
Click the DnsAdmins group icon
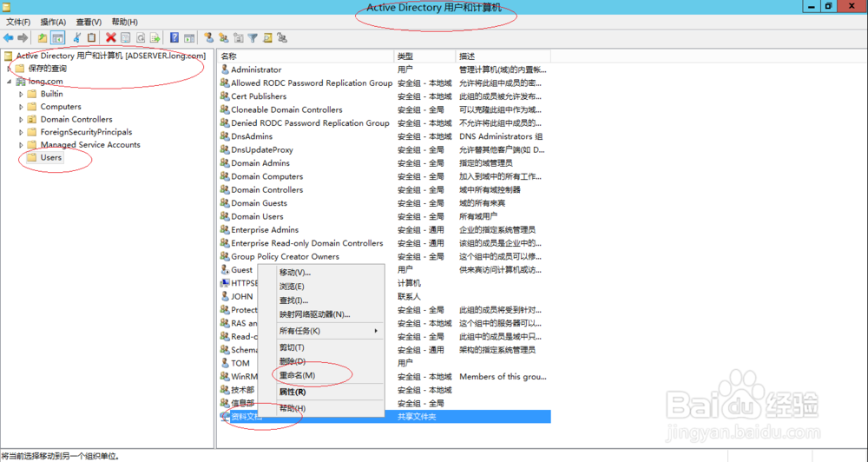(225, 136)
